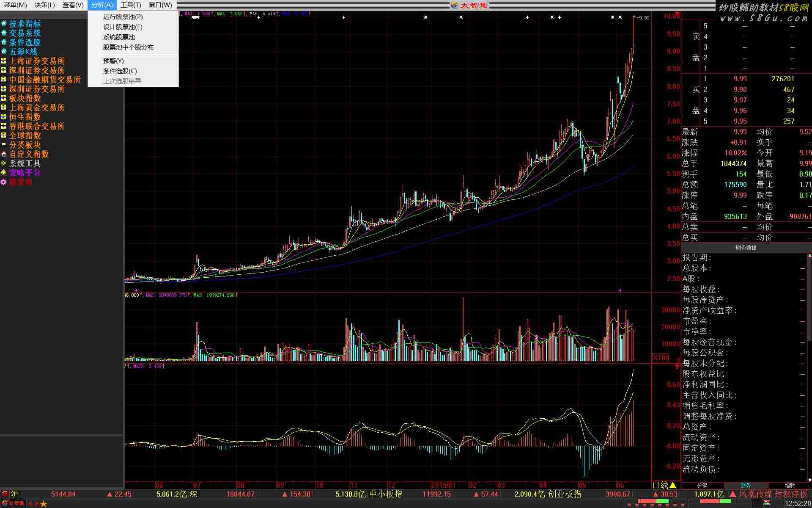The image size is (812, 508).
Task: Select 技术指标 in the left tree
Action: (x=25, y=24)
